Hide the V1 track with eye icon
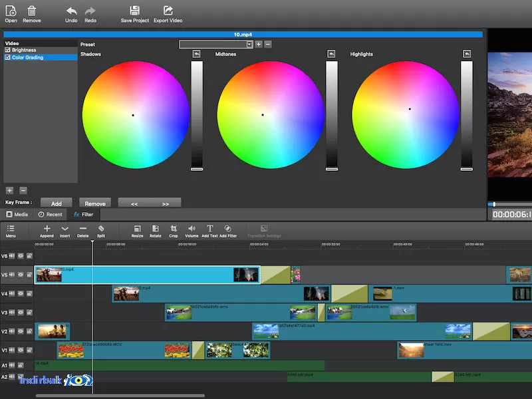532x399 pixels. pyautogui.click(x=21, y=350)
